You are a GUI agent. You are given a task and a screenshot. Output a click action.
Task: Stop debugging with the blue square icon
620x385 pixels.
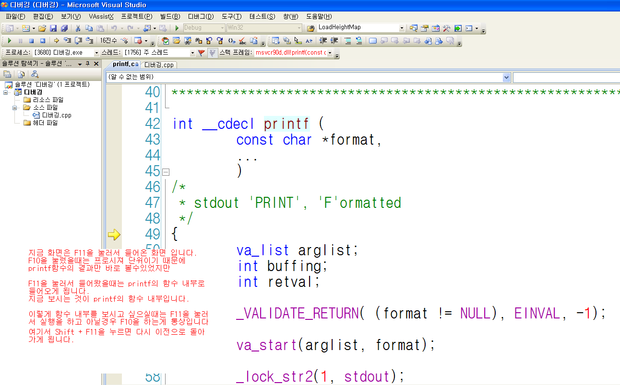31,41
